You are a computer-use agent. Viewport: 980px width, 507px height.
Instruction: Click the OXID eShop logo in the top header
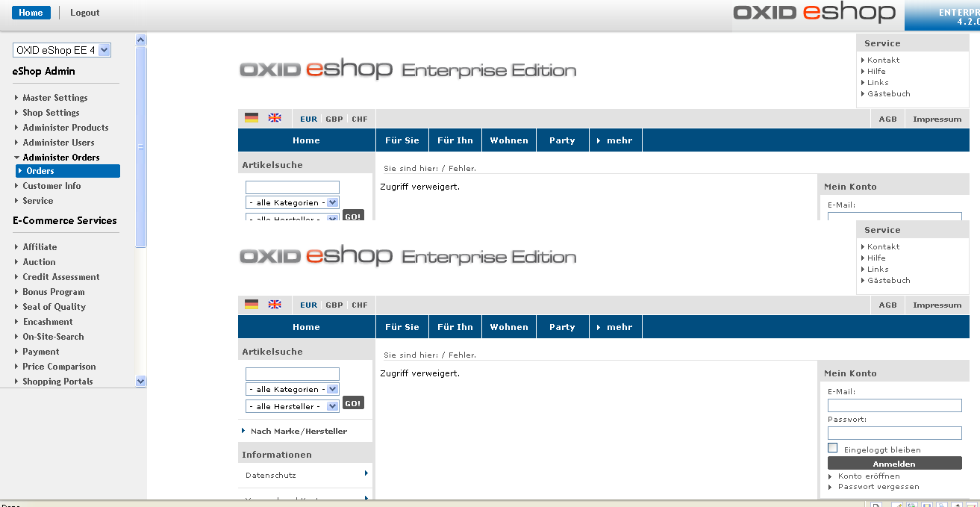(814, 13)
